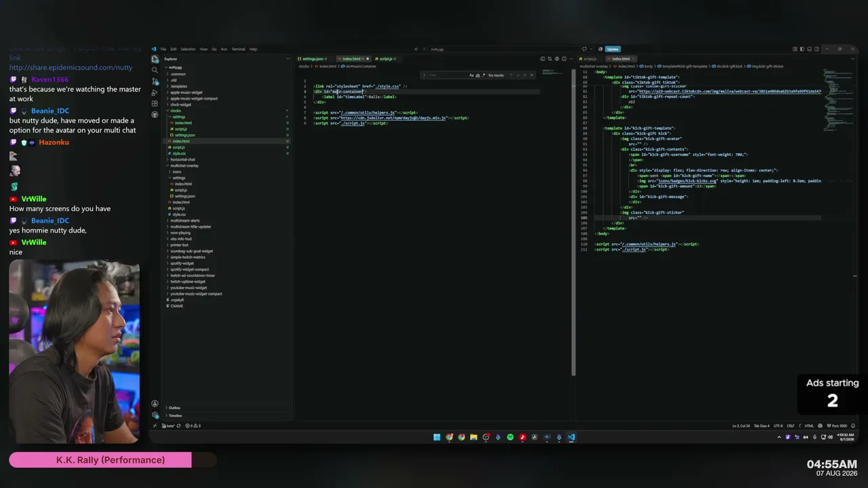868x488 pixels.
Task: Open the Go menu
Action: (x=214, y=49)
